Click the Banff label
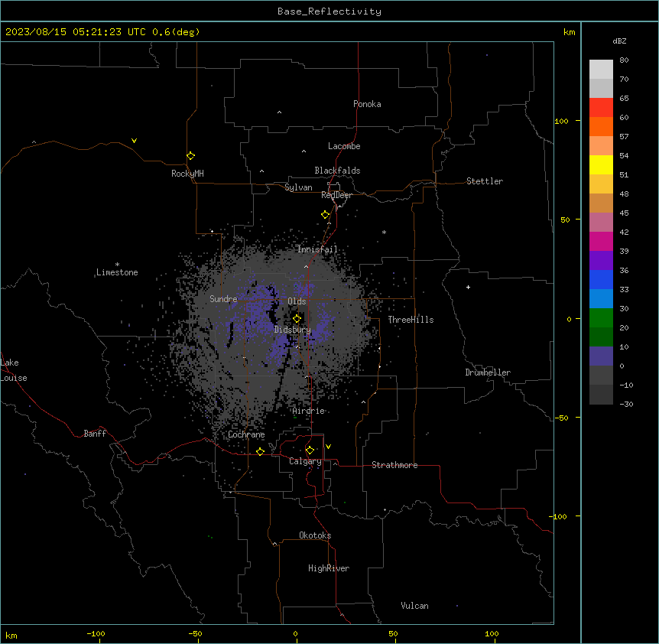 point(95,434)
